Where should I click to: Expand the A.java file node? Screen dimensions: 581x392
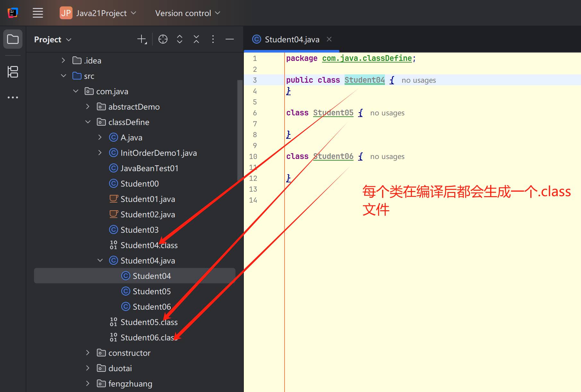(100, 137)
